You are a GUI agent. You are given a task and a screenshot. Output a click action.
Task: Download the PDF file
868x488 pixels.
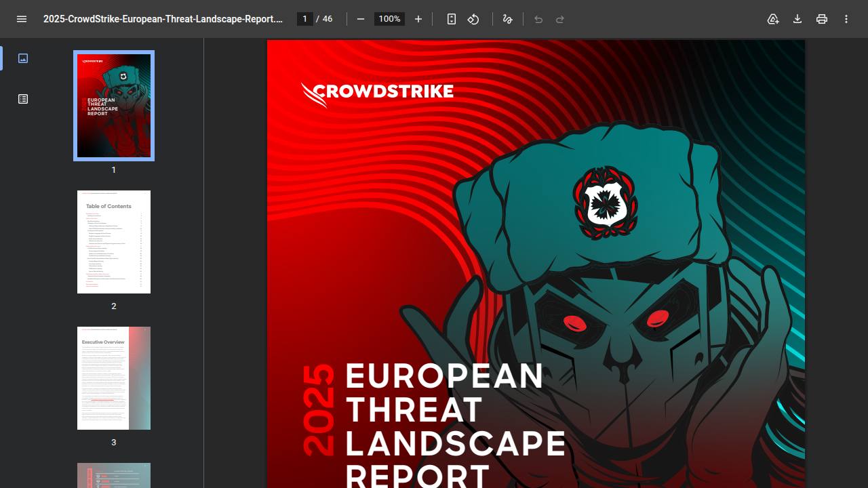point(797,19)
